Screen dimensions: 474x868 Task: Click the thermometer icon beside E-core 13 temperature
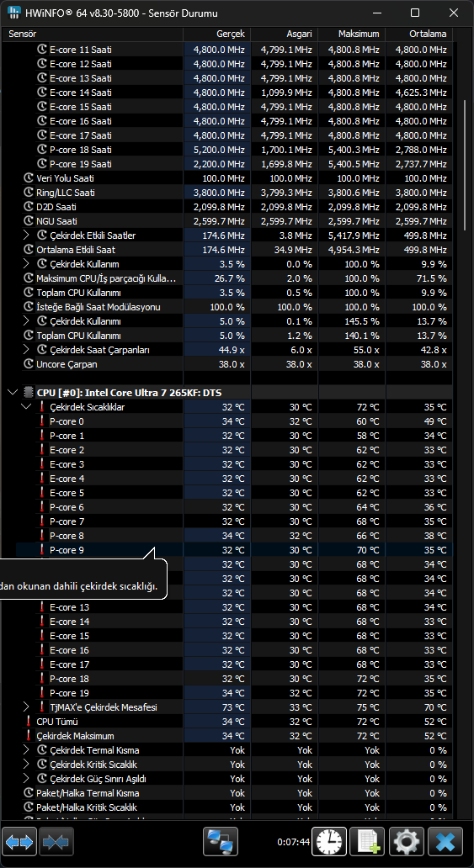[42, 607]
